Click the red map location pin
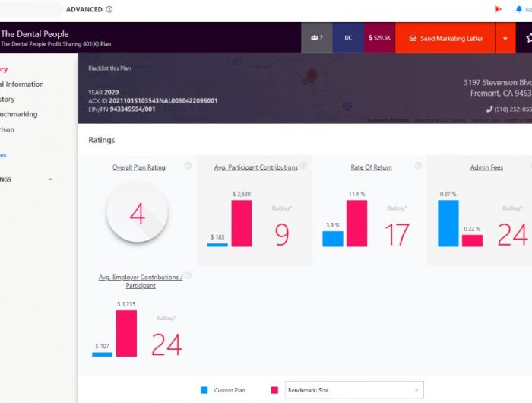Image resolution: width=532 pixels, height=403 pixels. [x=311, y=77]
